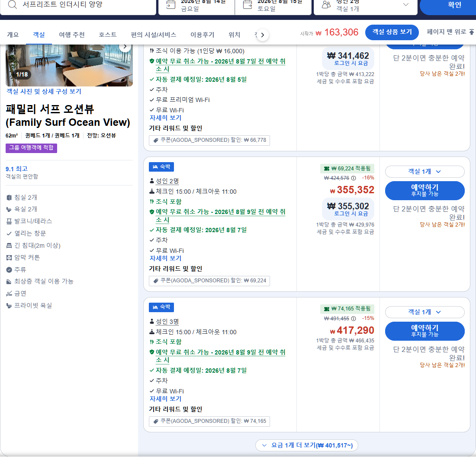The height and width of the screenshot is (457, 476).
Task: Switch to the 개요 tab
Action: [13, 35]
